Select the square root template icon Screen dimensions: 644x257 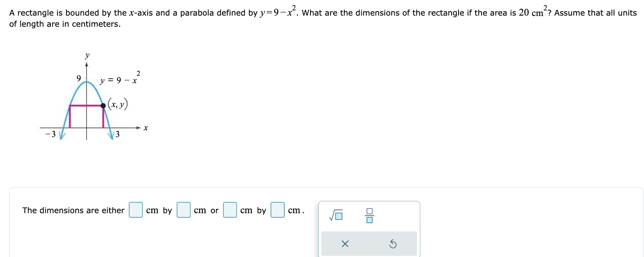click(x=335, y=215)
